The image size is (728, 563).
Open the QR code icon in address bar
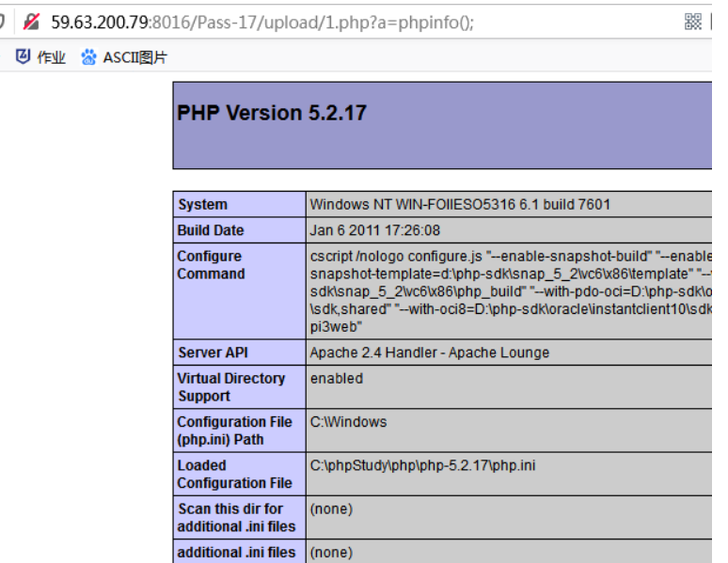click(692, 22)
